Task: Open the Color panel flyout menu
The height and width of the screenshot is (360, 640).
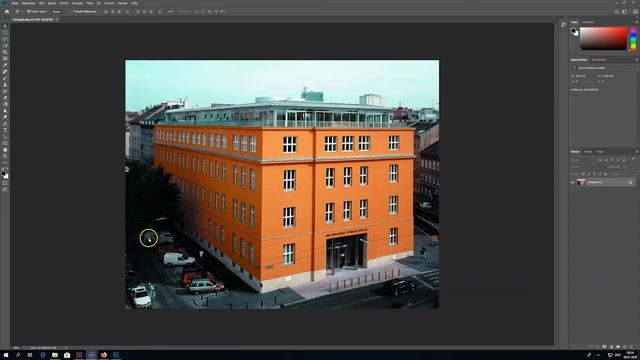Action: click(x=637, y=22)
